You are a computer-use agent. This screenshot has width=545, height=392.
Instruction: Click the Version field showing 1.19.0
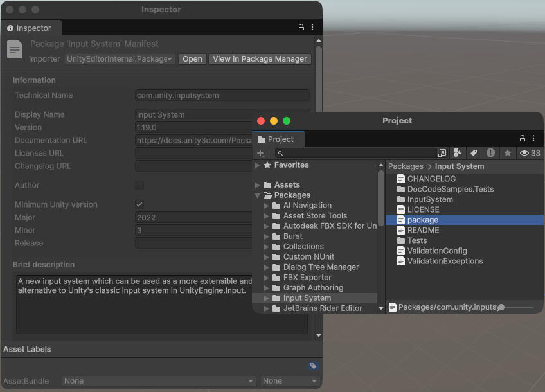(193, 127)
